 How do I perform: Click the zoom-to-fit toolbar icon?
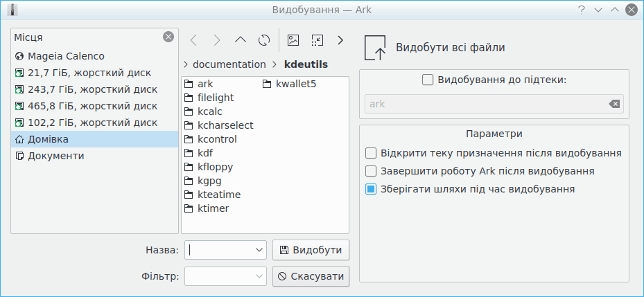(317, 40)
